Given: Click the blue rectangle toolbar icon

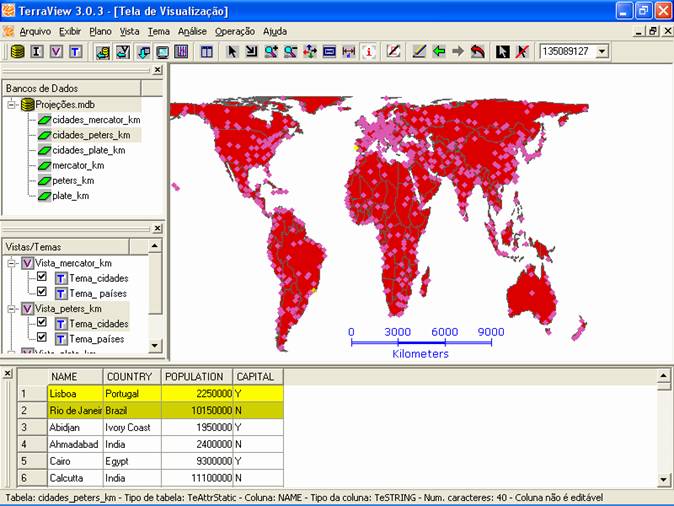Looking at the screenshot, I should tap(329, 52).
